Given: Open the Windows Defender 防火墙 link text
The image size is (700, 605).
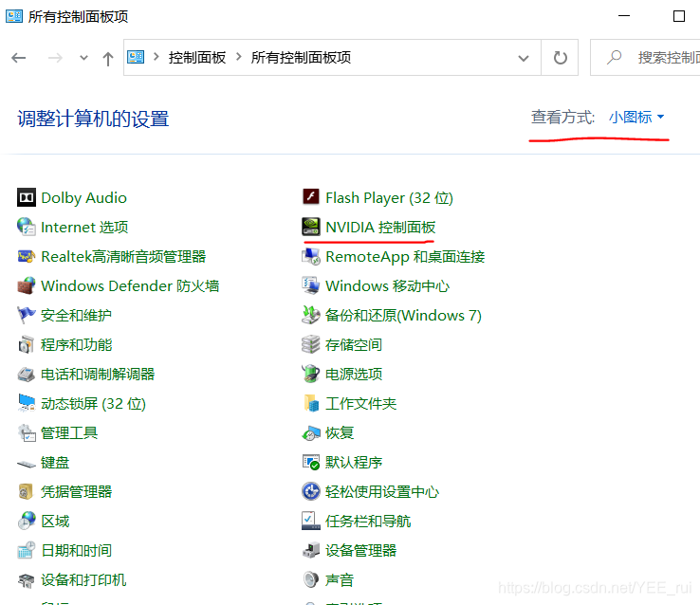Looking at the screenshot, I should point(130,286).
